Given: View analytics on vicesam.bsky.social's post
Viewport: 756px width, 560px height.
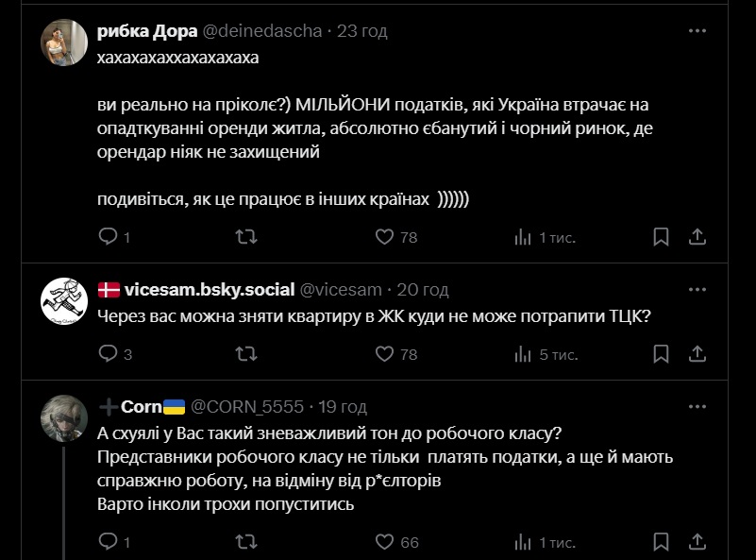Looking at the screenshot, I should [x=523, y=354].
